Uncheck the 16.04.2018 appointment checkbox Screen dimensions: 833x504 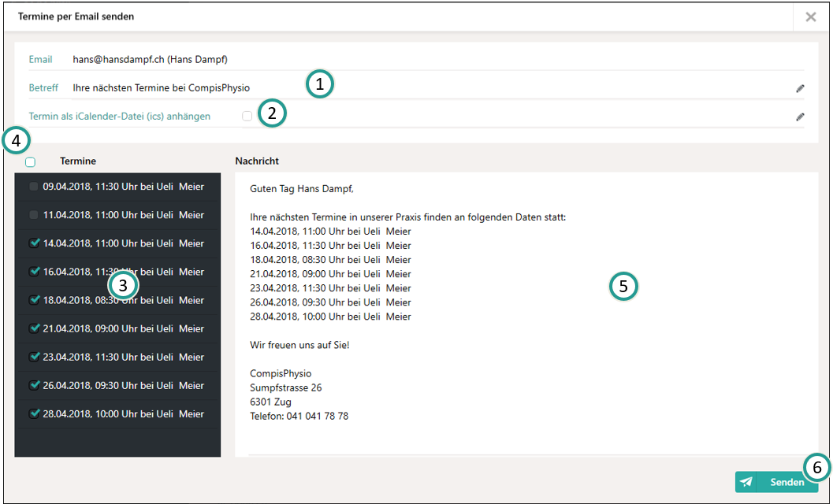(34, 272)
